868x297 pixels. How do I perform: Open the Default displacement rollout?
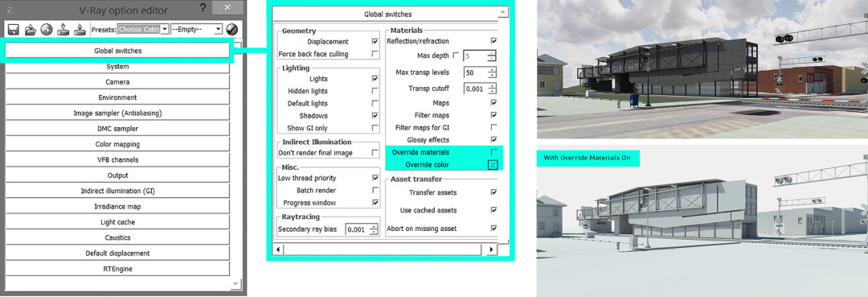(x=117, y=253)
